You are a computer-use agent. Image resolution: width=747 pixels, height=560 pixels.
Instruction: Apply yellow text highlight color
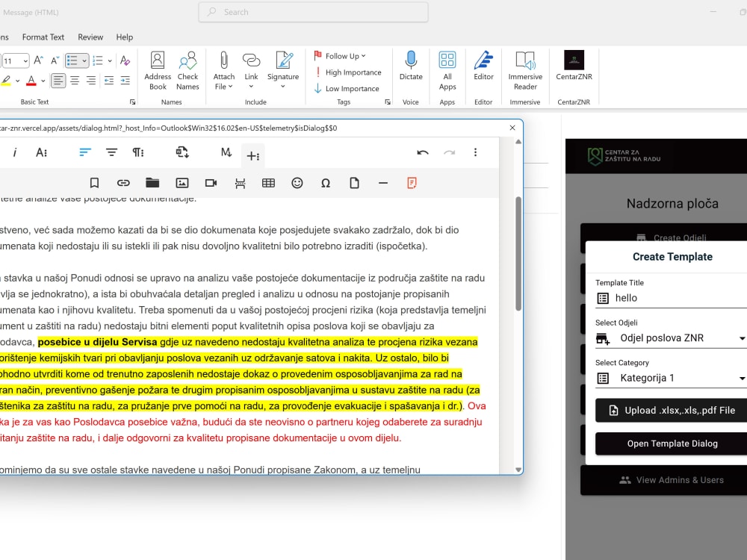[x=6, y=81]
